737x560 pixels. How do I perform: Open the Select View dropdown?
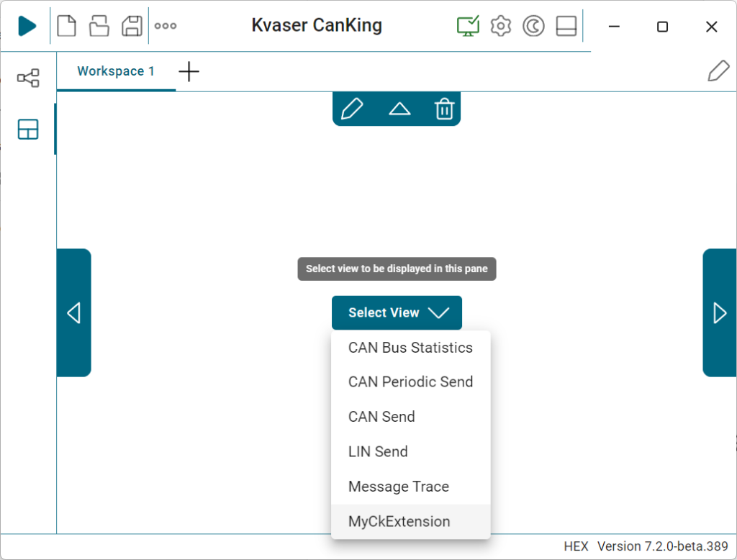397,312
